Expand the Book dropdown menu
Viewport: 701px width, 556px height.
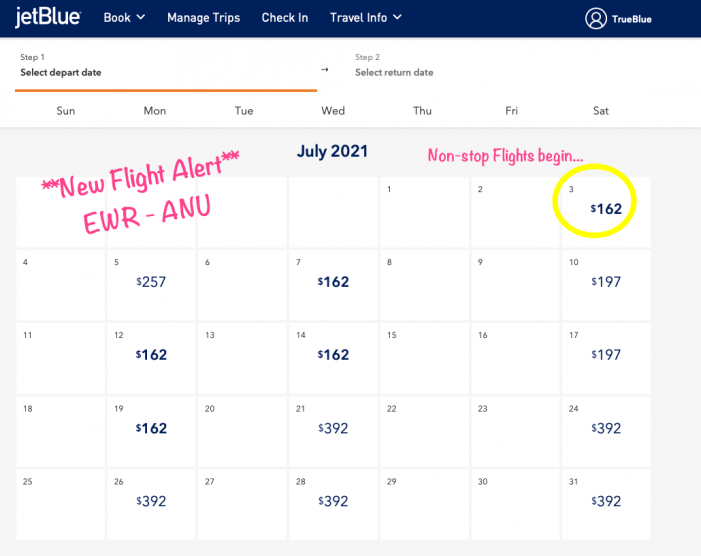(x=125, y=17)
